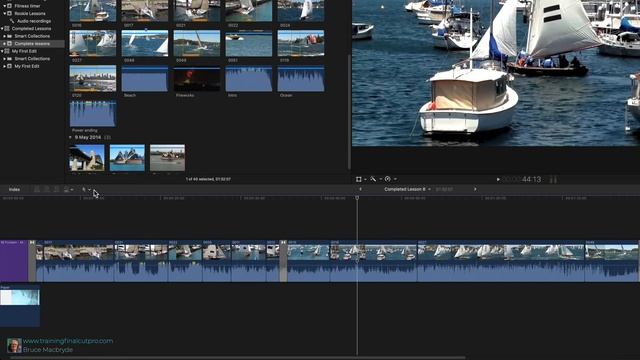Select the Harbour Bridge photo thumbnail
This screenshot has height=360, width=640.
tap(87, 158)
